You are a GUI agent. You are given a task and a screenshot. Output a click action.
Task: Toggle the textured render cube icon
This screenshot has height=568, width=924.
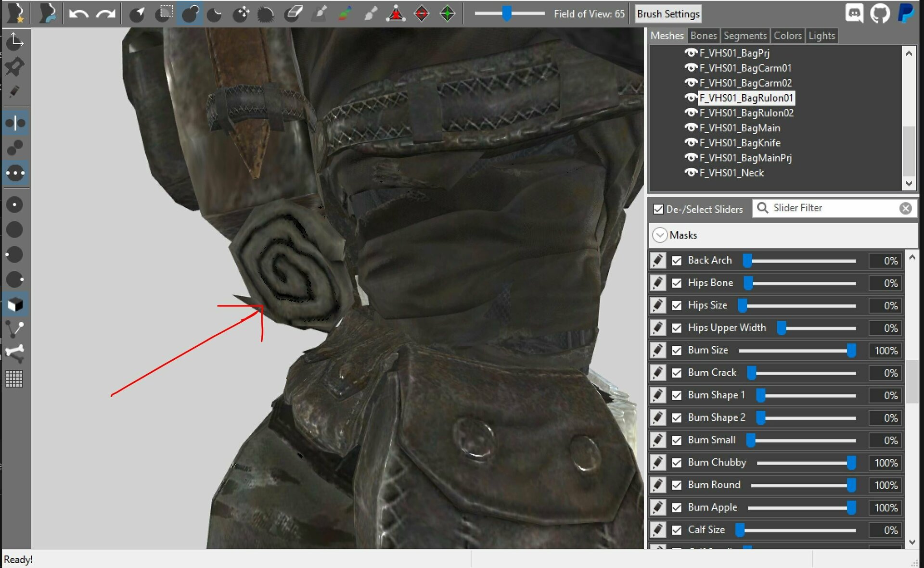(x=15, y=304)
